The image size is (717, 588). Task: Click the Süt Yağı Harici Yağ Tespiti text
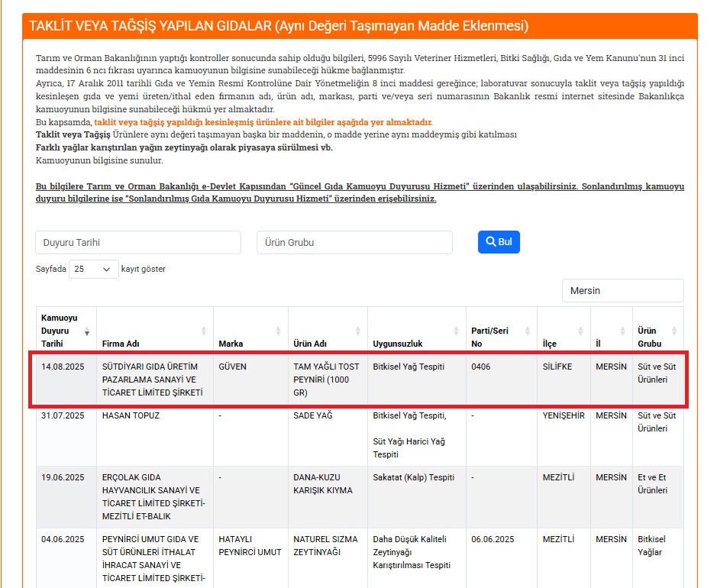(x=409, y=448)
